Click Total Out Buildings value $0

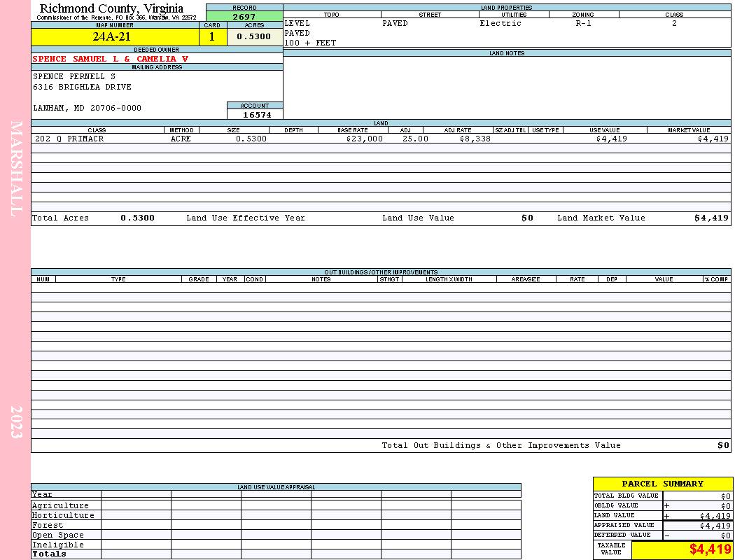tap(723, 446)
